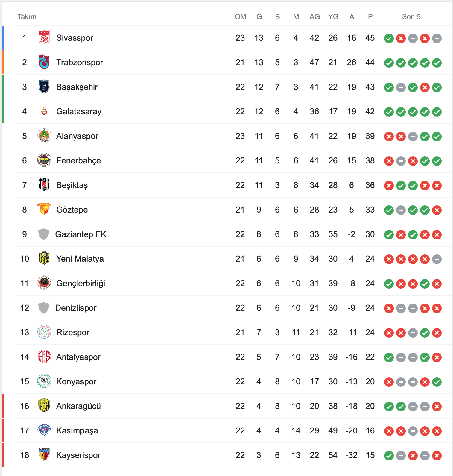
Task: Click the Gaziantep FK team name
Action: click(81, 234)
